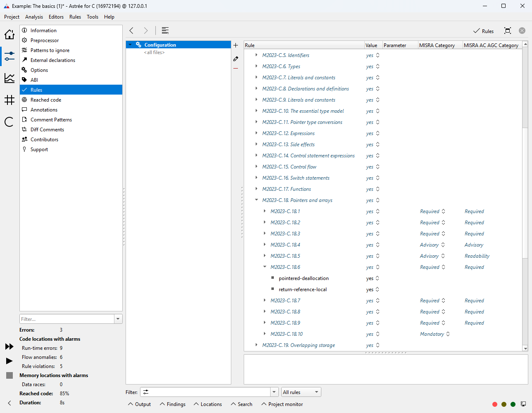Open the Home view icon
The width and height of the screenshot is (532, 413).
(9, 35)
